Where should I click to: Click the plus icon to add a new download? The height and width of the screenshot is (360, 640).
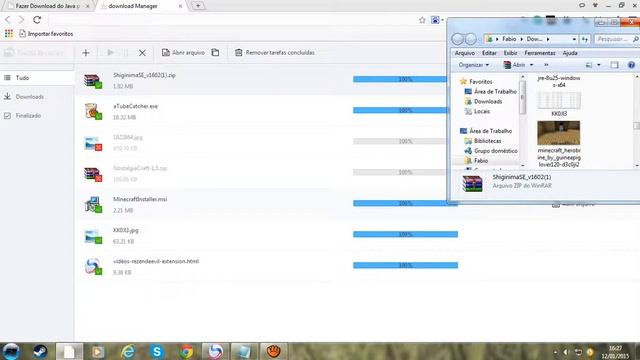pyautogui.click(x=86, y=53)
